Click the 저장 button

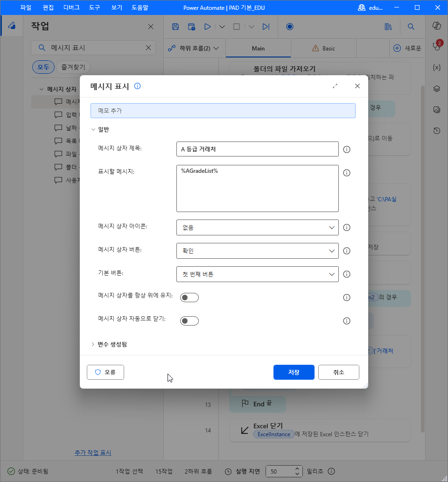294,372
